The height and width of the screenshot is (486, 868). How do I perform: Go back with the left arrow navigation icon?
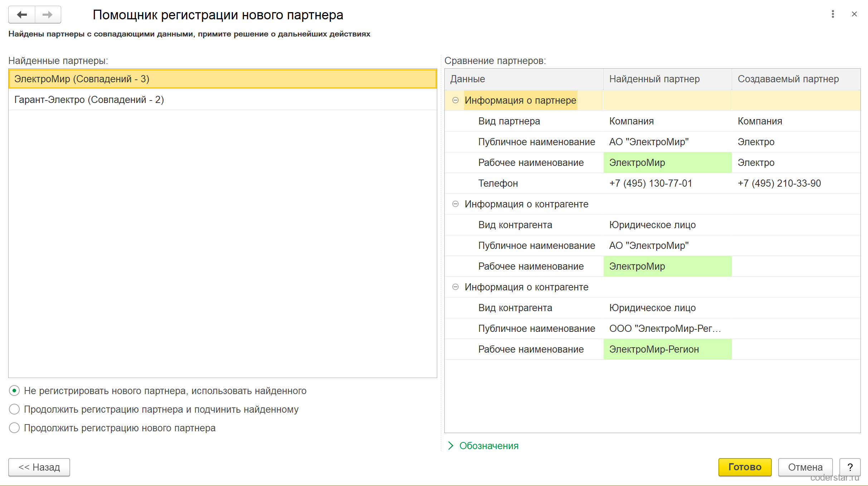(22, 15)
